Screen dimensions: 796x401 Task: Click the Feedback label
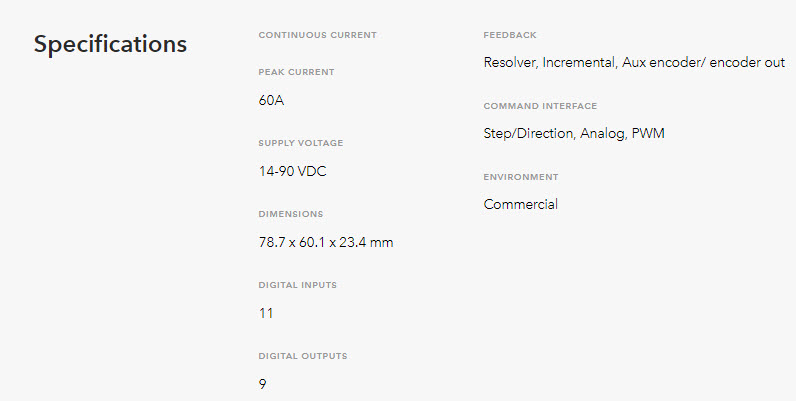(510, 35)
